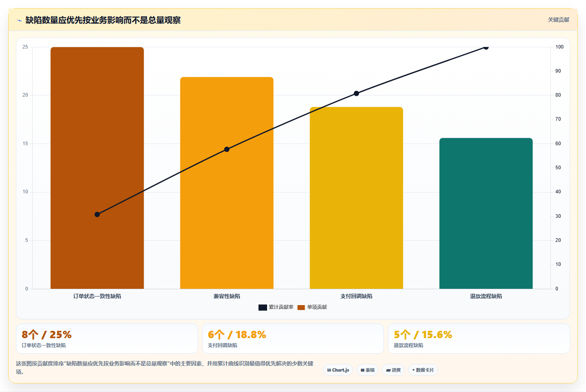Click the 数据卡片 tag chip
Image resolution: width=586 pixels, height=392 pixels.
click(423, 370)
